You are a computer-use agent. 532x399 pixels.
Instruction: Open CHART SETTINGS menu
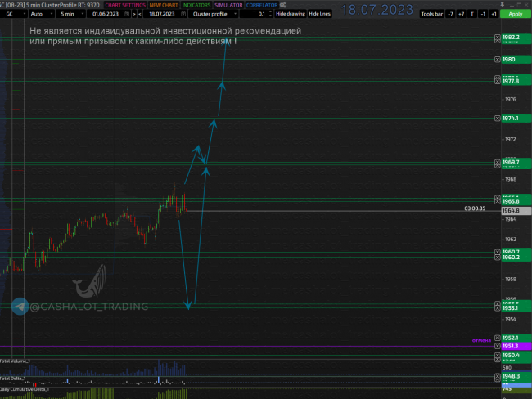point(125,5)
